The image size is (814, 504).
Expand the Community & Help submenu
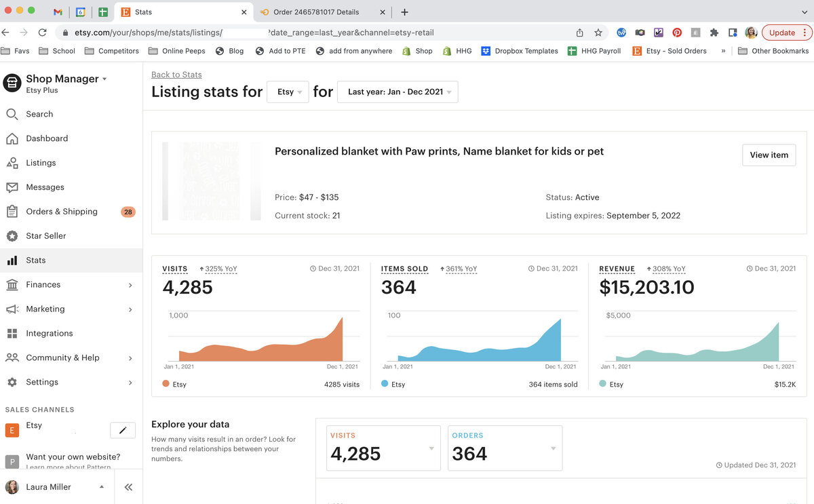click(x=130, y=358)
